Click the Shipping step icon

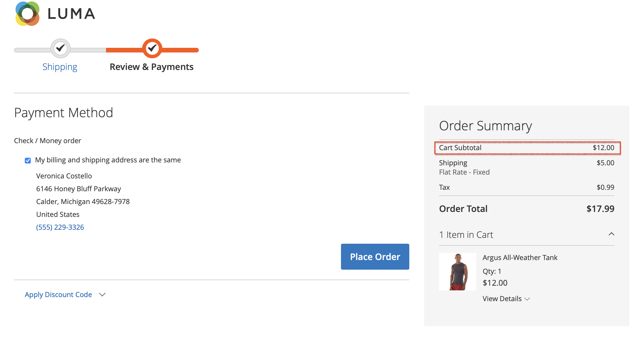60,48
